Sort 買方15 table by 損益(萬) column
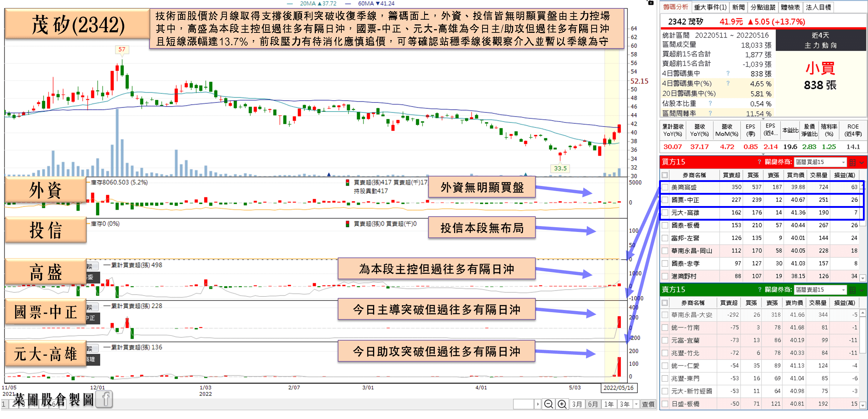The width and height of the screenshot is (868, 419). 844,175
